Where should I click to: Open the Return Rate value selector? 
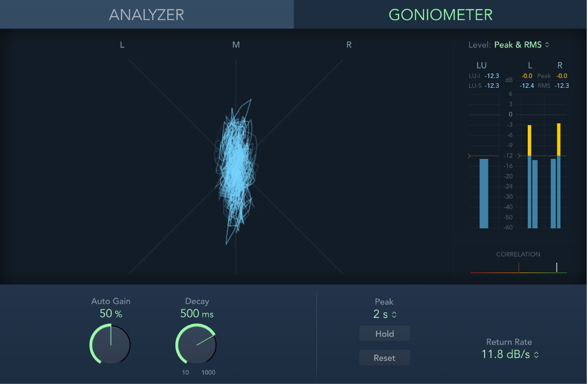[x=510, y=354]
